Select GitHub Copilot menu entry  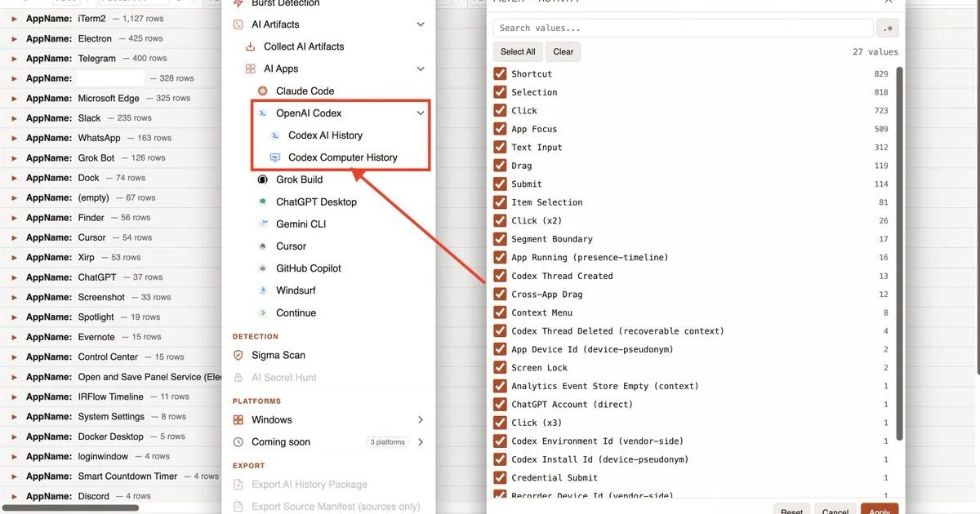tap(309, 268)
